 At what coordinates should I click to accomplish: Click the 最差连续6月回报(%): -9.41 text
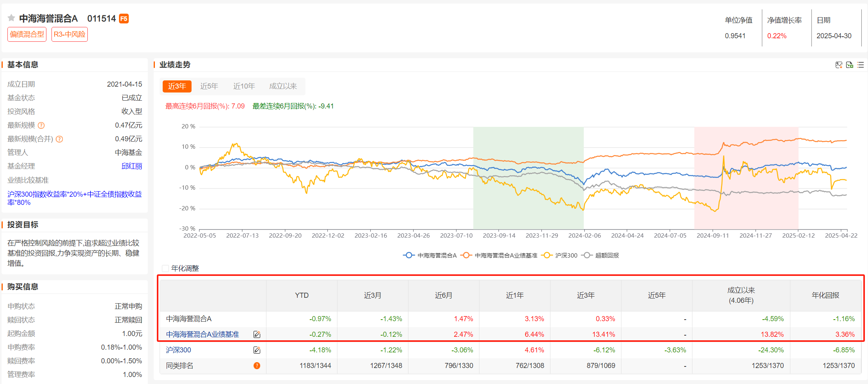point(293,106)
